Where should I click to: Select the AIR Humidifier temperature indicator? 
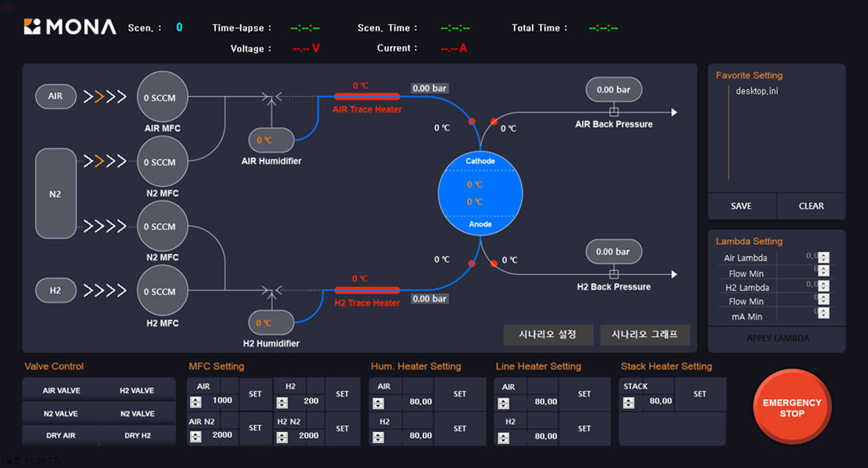point(271,141)
